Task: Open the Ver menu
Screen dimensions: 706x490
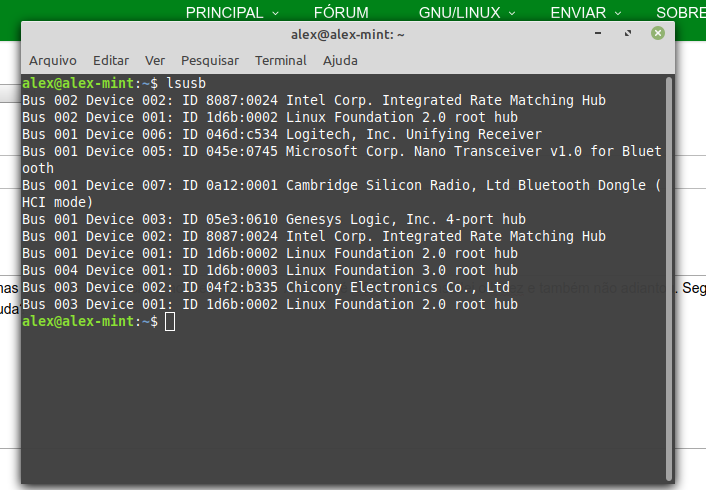Action: pos(155,60)
